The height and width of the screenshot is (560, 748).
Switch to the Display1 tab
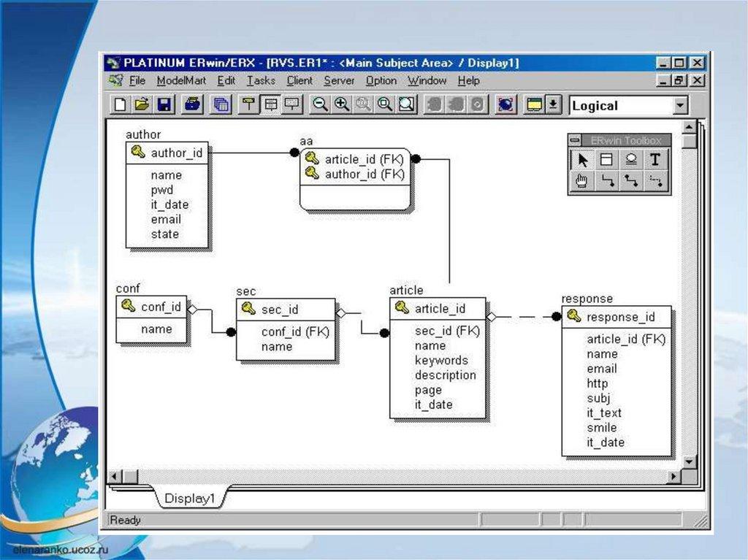[190, 499]
